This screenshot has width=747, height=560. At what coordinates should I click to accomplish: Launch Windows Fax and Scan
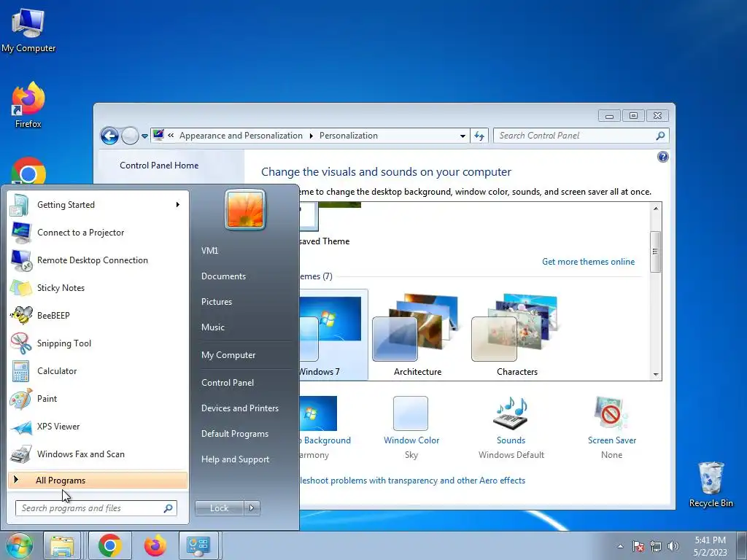[x=98, y=454]
